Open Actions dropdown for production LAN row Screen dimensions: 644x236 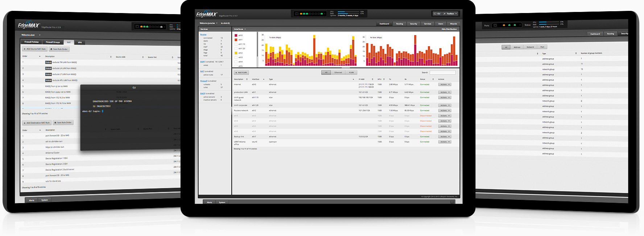[445, 92]
